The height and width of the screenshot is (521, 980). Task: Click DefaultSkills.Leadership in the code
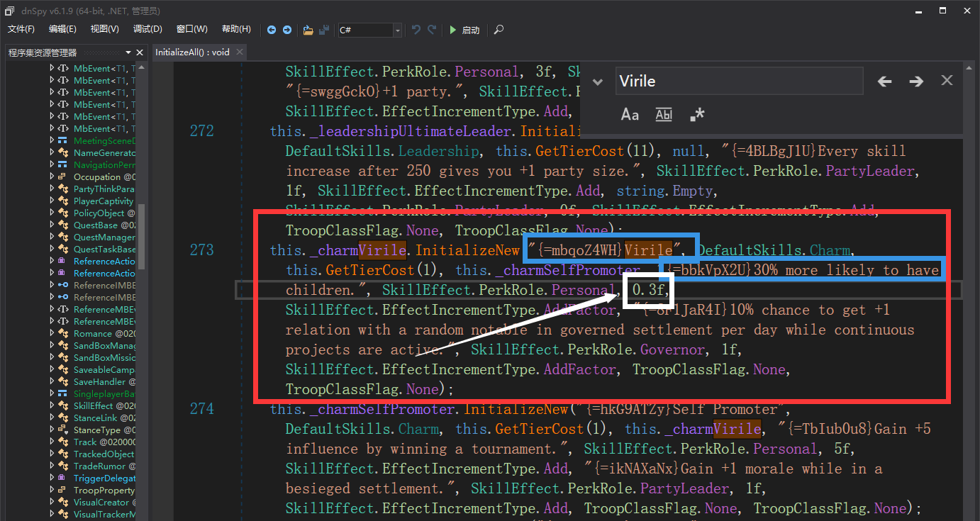pyautogui.click(x=383, y=151)
